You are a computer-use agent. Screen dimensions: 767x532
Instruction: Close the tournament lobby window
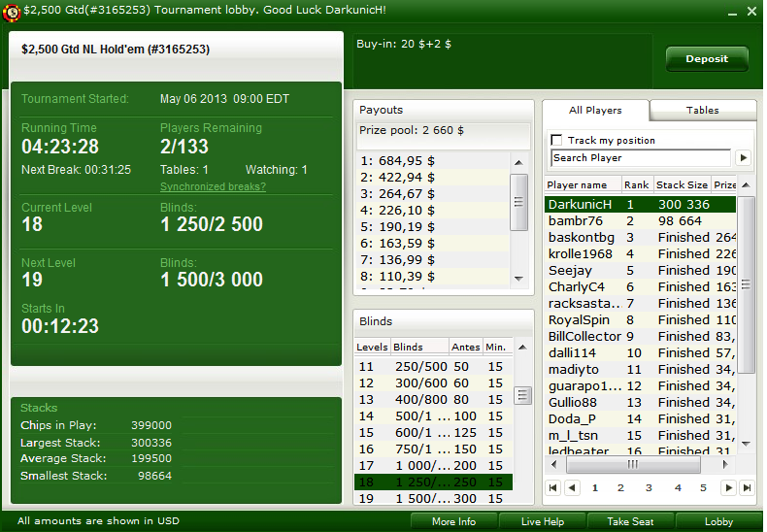click(751, 12)
